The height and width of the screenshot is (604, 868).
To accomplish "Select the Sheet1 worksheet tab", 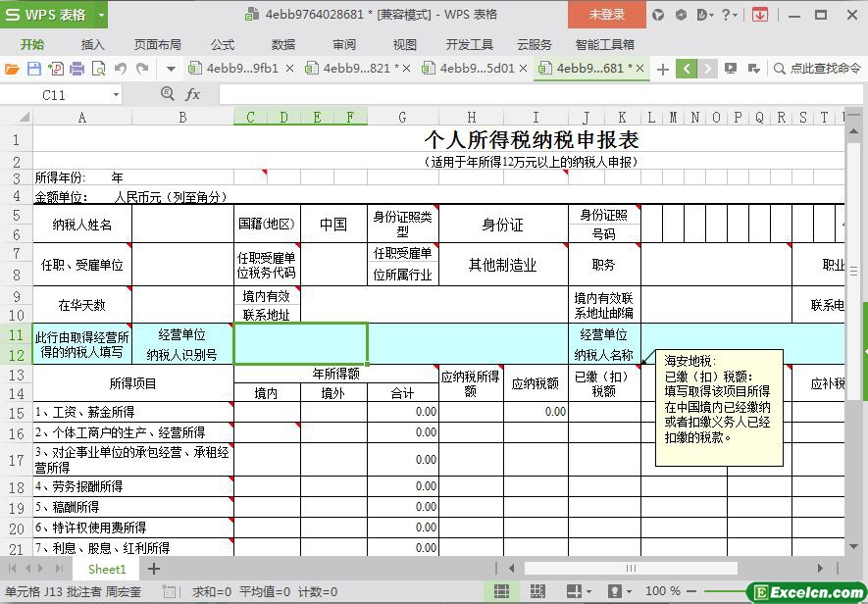I will click(x=107, y=569).
